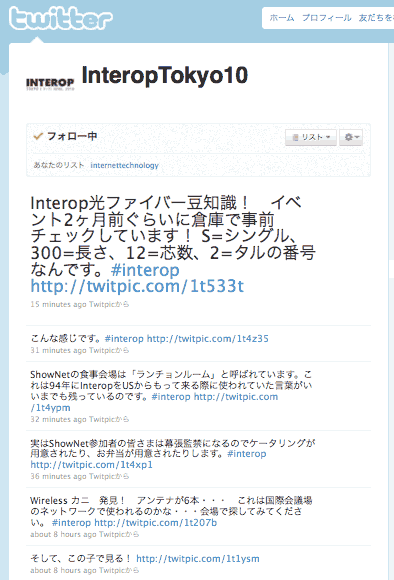
Task: Click tweet text starting Interop光ファイバー豆知識
Action: [x=172, y=236]
